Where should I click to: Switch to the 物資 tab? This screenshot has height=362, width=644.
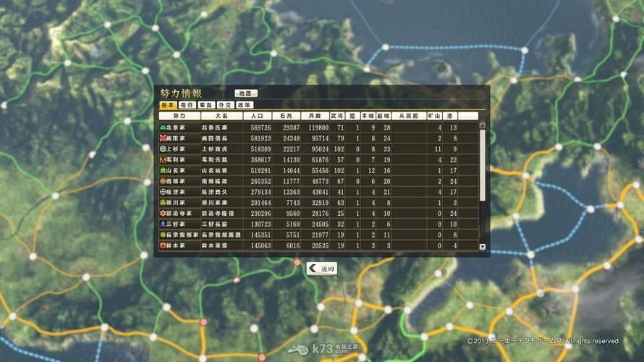pyautogui.click(x=187, y=105)
